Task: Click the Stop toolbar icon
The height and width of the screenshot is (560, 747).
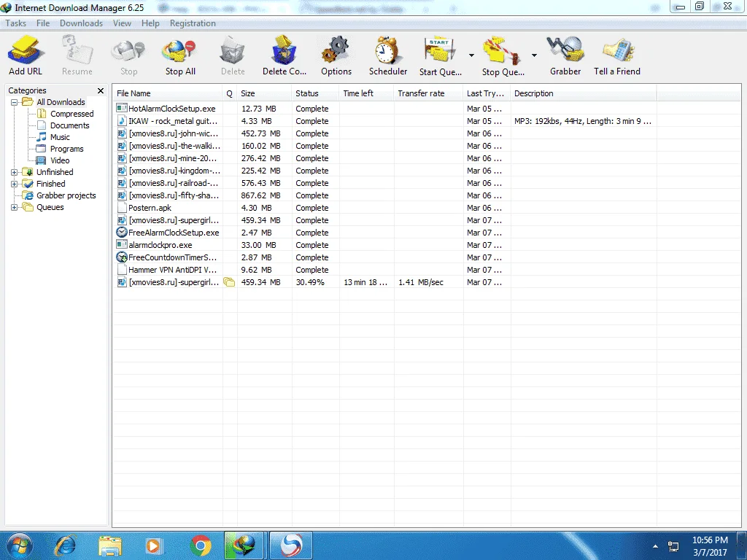Action: [128, 52]
